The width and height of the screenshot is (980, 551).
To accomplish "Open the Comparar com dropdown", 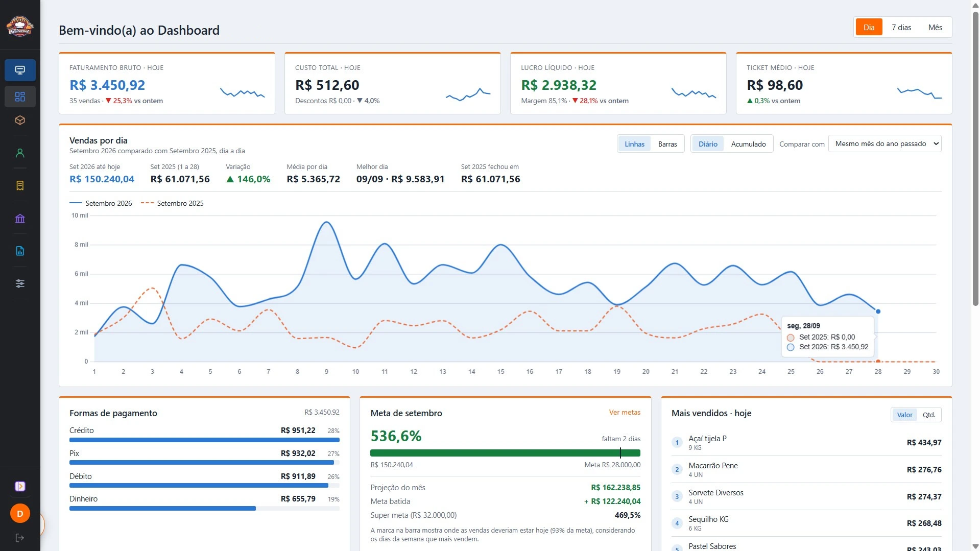I will click(885, 143).
